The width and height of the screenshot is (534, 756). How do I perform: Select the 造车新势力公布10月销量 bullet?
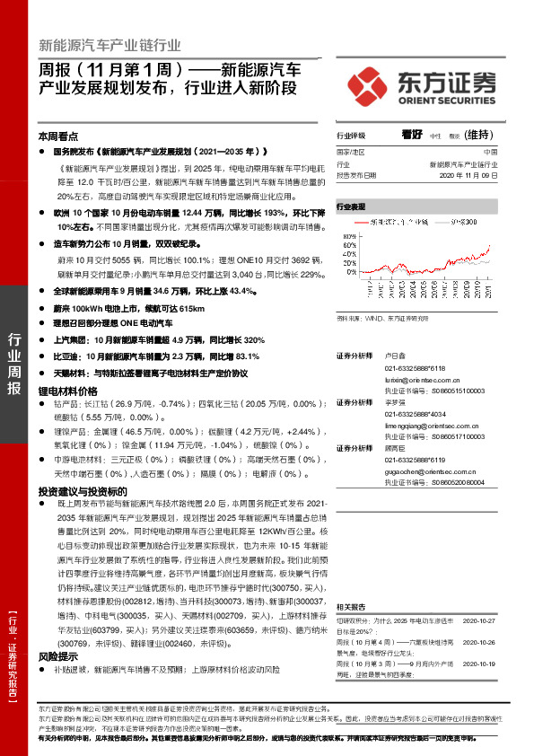click(127, 244)
